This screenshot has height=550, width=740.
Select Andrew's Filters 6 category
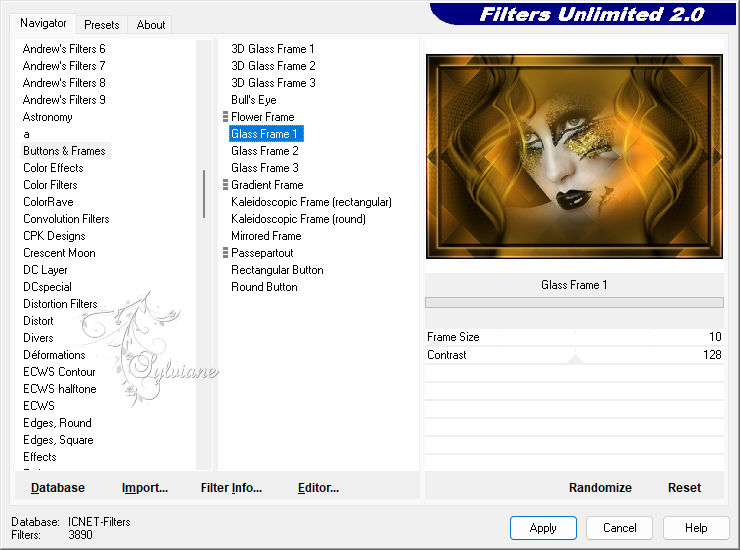[x=64, y=49]
